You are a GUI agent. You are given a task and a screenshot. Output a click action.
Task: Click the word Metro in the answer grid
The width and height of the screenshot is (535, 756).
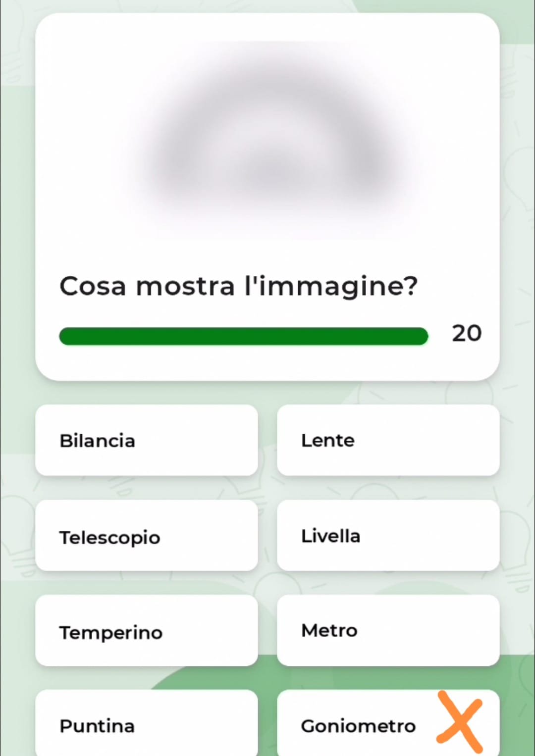tap(329, 631)
